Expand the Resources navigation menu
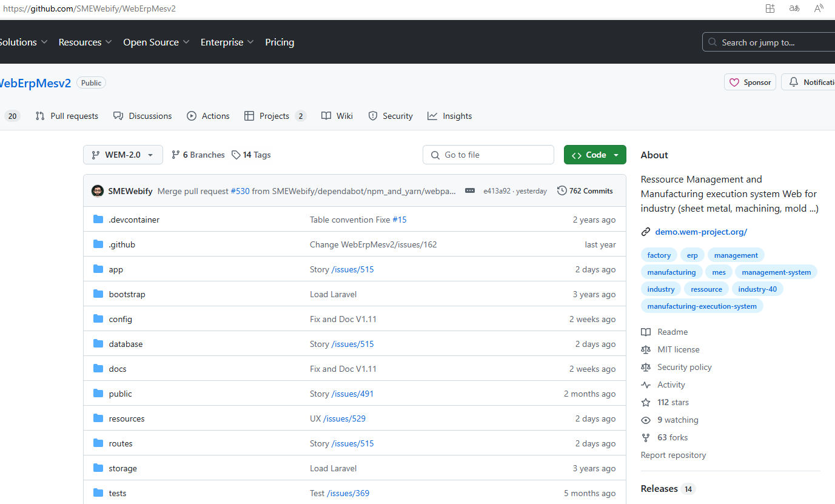Screen dimensions: 835x504 (86, 42)
